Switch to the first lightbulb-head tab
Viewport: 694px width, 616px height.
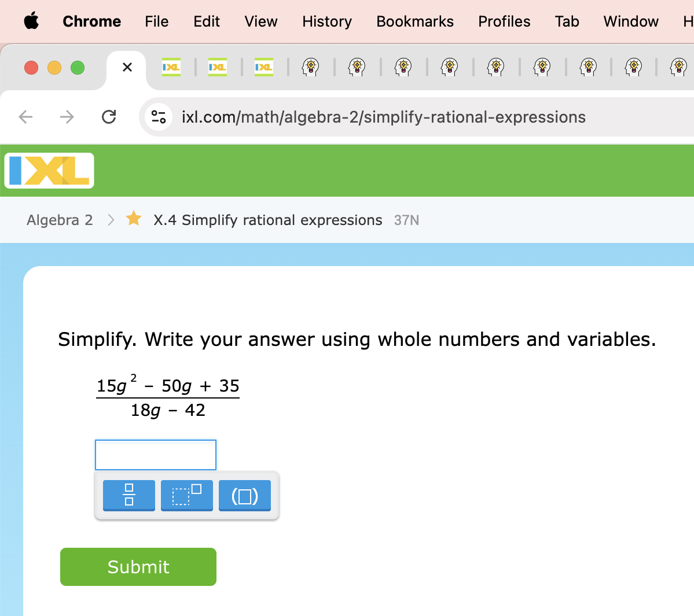coord(311,67)
